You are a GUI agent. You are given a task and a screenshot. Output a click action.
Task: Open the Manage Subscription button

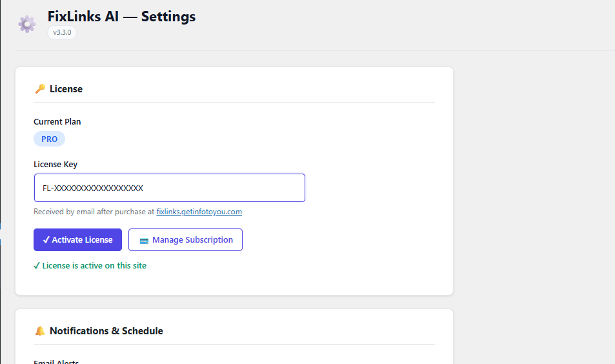[185, 239]
